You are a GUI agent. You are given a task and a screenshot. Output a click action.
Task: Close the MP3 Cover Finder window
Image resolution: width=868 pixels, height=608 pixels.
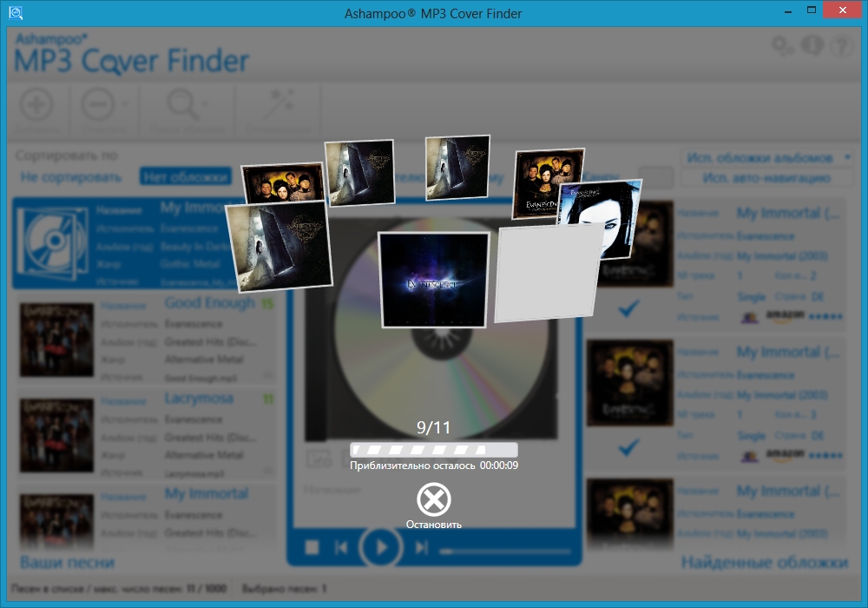843,10
